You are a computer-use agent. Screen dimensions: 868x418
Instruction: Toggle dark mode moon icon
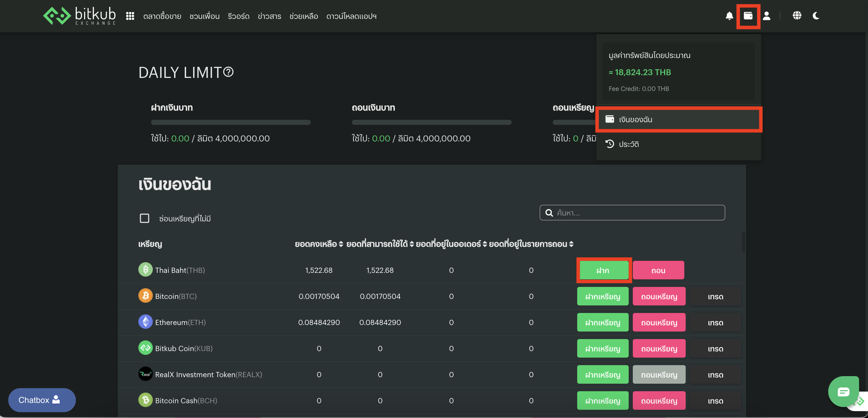(816, 16)
